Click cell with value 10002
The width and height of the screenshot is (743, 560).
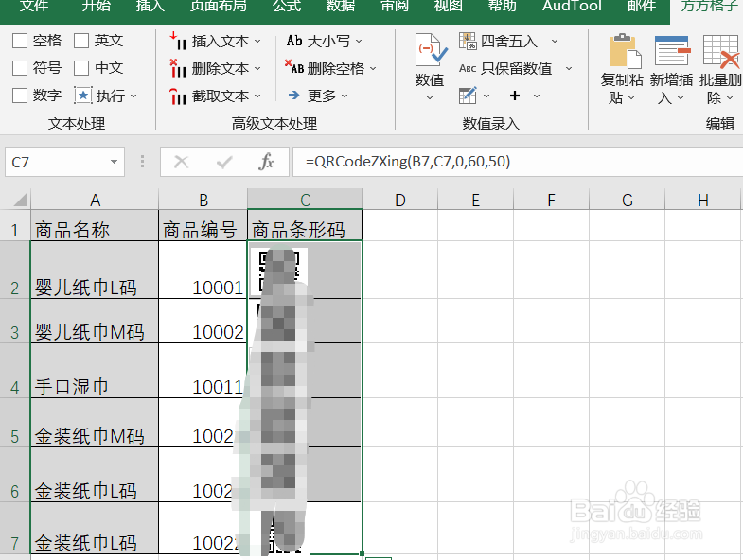[x=203, y=322]
